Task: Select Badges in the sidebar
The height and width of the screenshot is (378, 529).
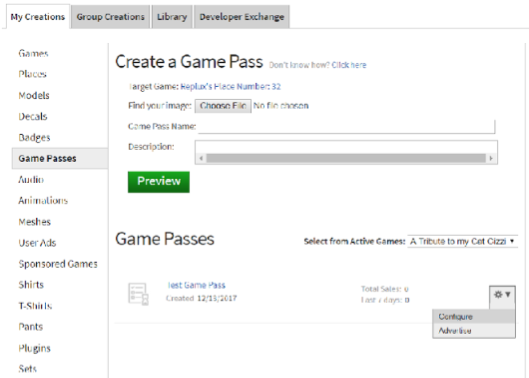Action: [x=34, y=137]
